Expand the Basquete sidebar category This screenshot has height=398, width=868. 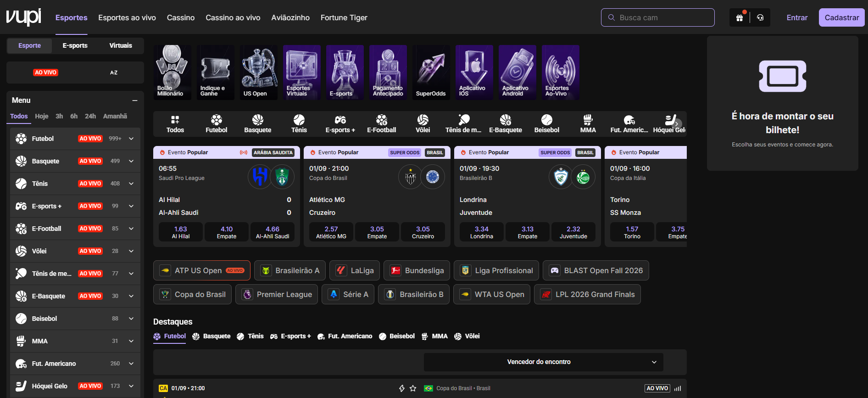point(131,161)
